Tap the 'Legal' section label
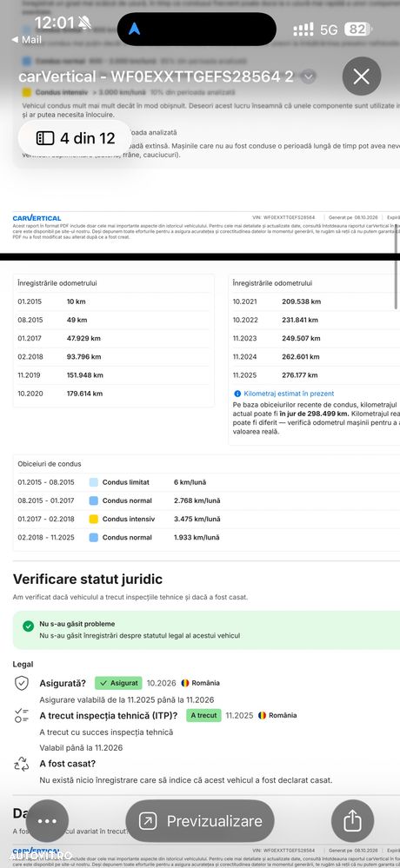This screenshot has height=868, width=400. coord(23,665)
